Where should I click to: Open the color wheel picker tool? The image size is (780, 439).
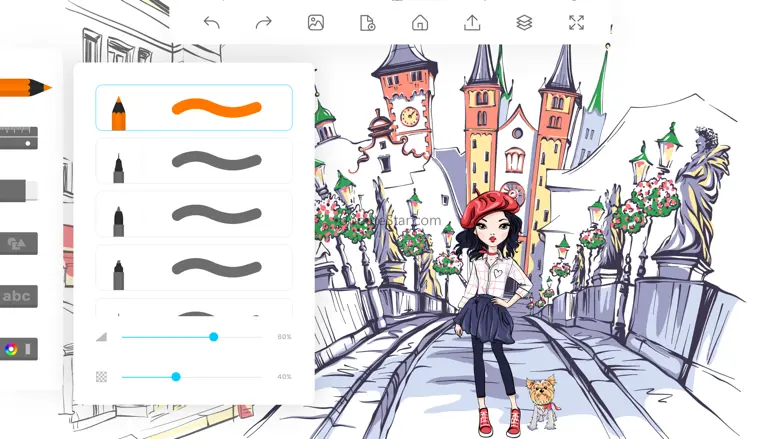click(x=18, y=348)
